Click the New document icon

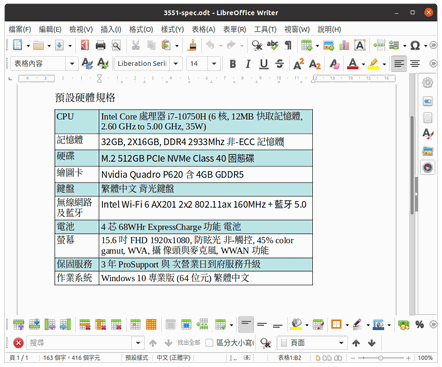pos(18,45)
